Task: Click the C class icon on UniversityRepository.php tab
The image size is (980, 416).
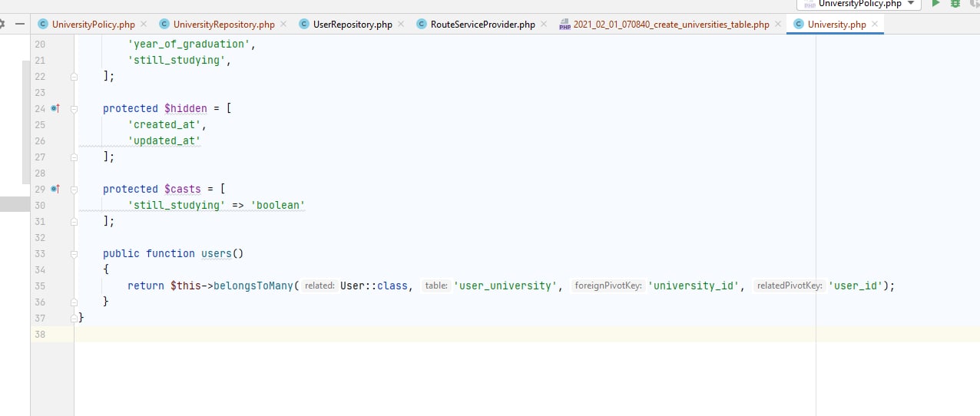Action: 164,25
